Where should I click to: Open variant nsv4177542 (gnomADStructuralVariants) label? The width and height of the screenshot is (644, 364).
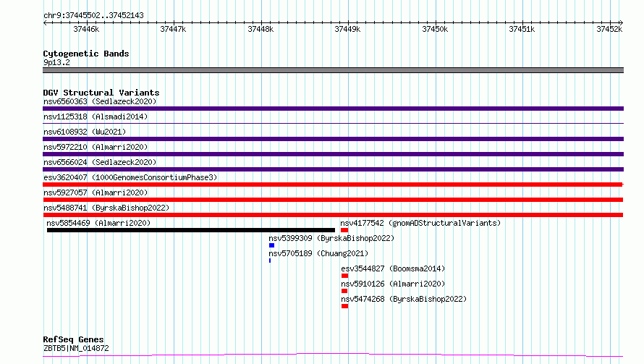point(420,223)
